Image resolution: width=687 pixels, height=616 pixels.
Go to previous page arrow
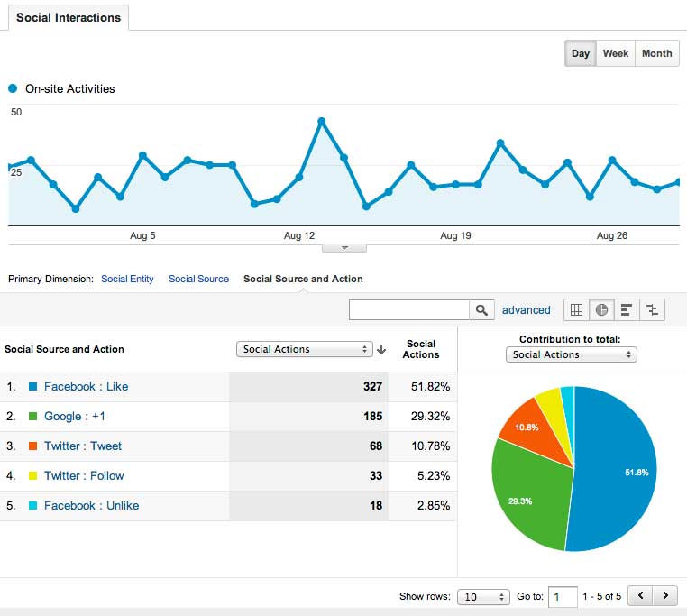tap(640, 596)
